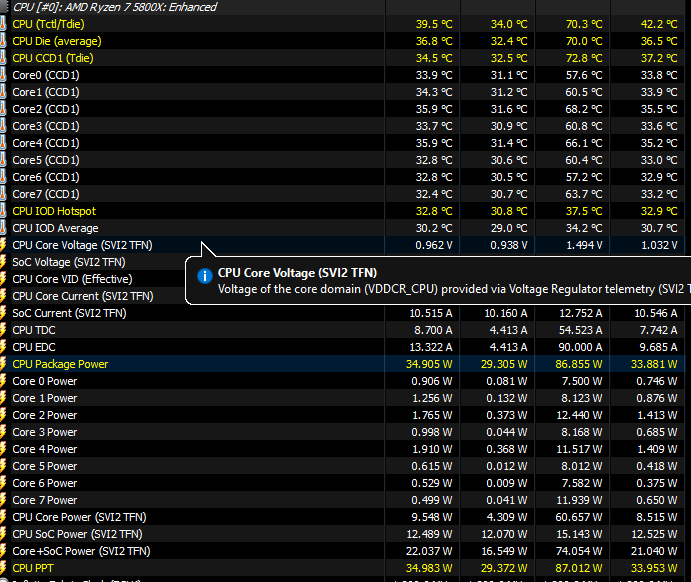Click CPU Core Voltage maximum value 1.494 V
The image size is (691, 582).
point(584,245)
